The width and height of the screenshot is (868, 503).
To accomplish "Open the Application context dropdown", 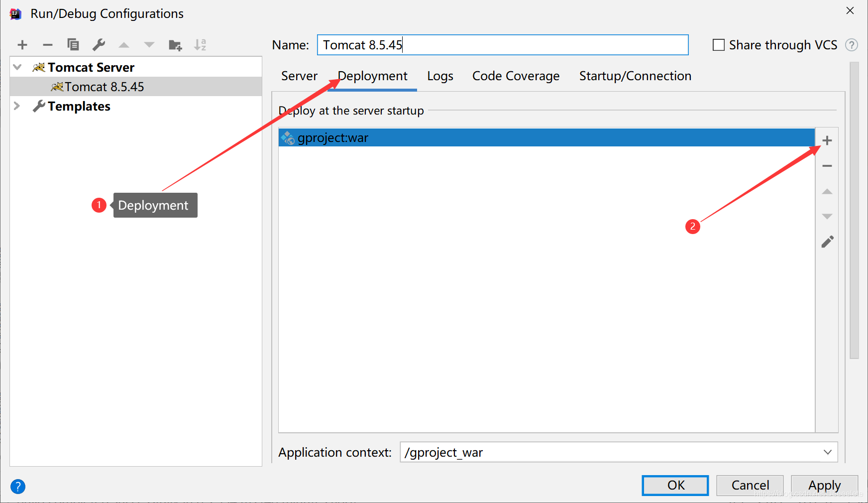I will [x=827, y=452].
